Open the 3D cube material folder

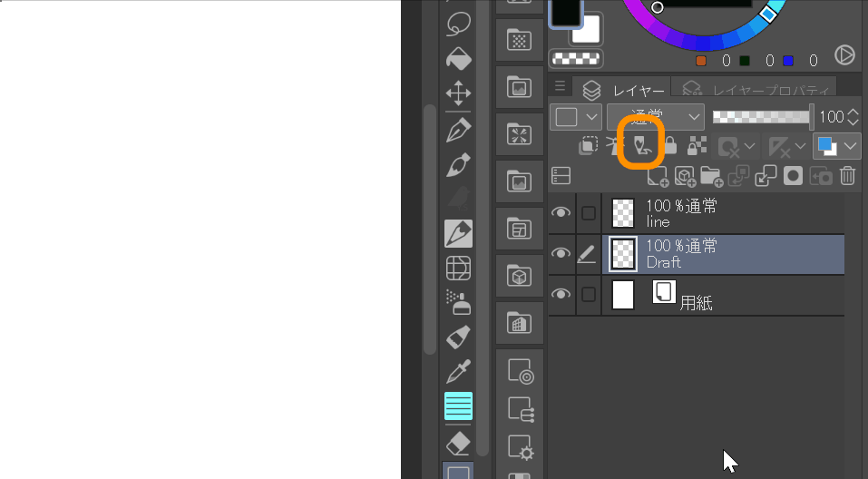tap(519, 276)
